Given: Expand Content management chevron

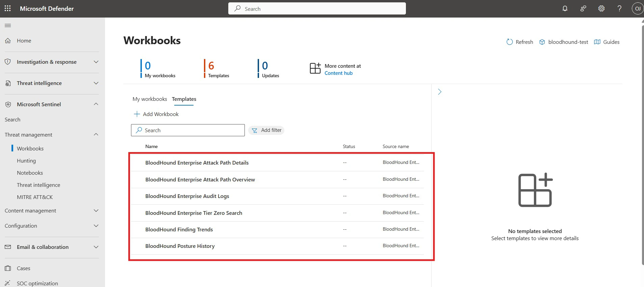Looking at the screenshot, I should pyautogui.click(x=96, y=210).
